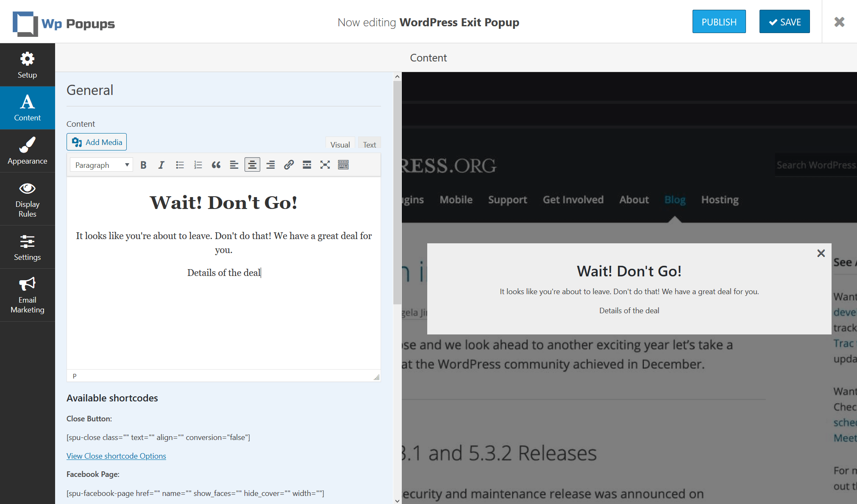
Task: Switch to the Text editing tab
Action: point(369,144)
